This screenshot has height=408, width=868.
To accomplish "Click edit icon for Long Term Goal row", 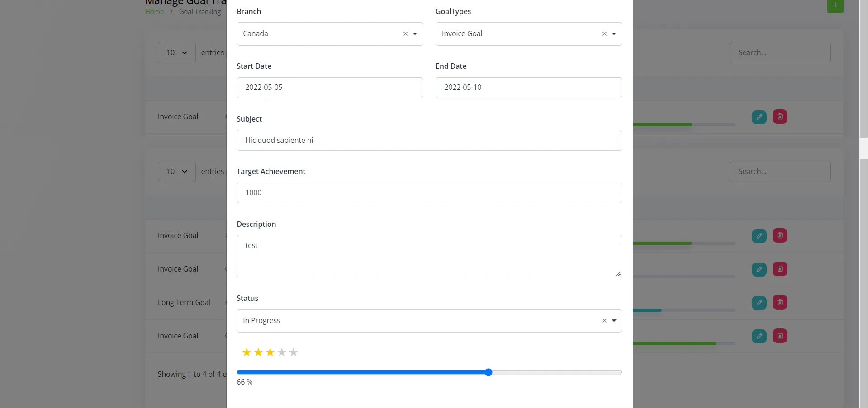I will pyautogui.click(x=759, y=303).
